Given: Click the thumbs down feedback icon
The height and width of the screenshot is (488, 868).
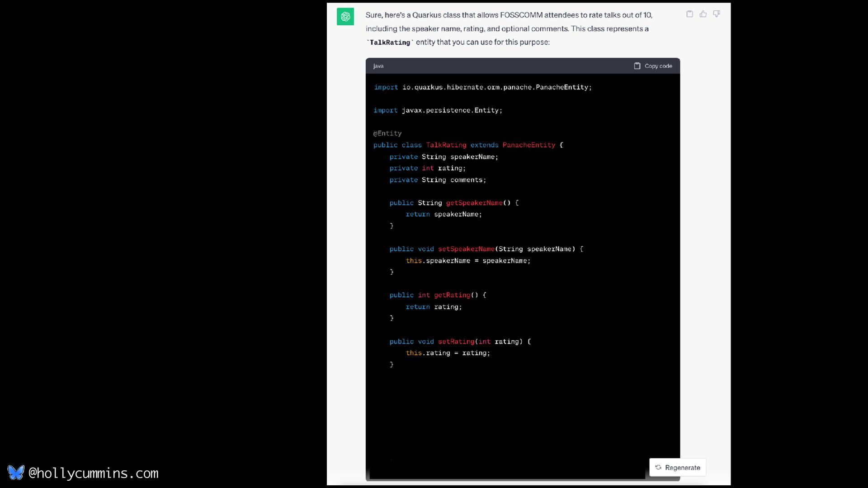Looking at the screenshot, I should click(x=717, y=14).
